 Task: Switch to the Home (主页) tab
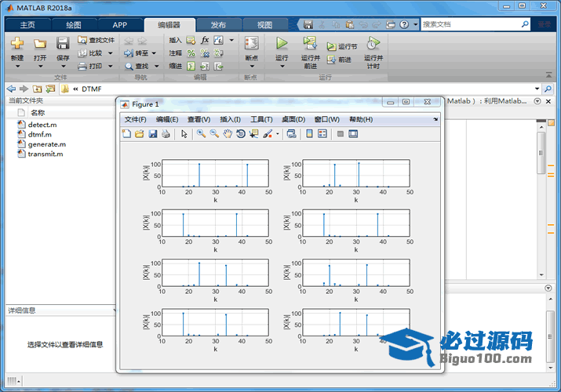(x=27, y=24)
